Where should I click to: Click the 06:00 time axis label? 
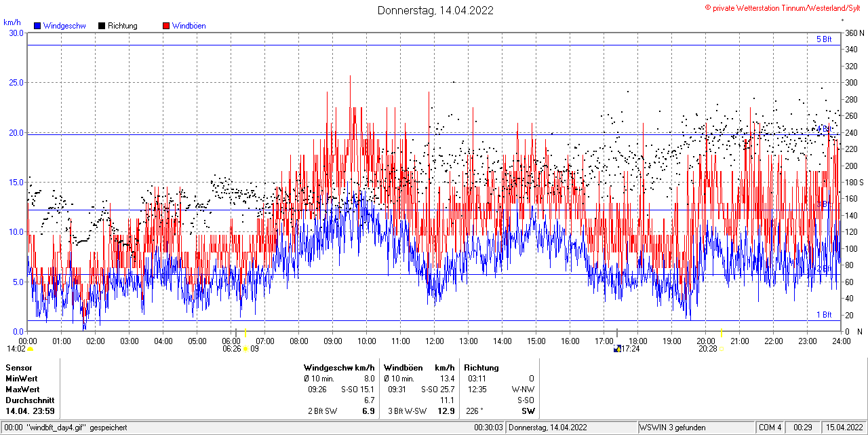point(231,341)
